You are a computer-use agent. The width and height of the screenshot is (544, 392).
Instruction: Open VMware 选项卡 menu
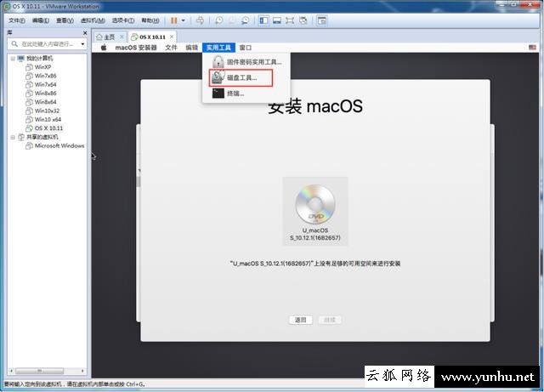click(x=122, y=20)
